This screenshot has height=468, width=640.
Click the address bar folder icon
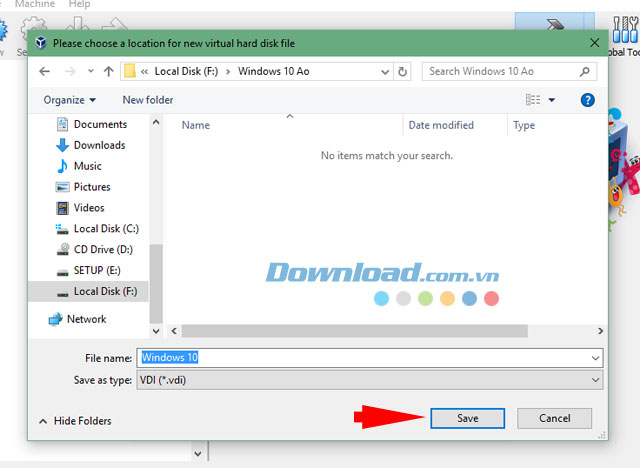130,71
